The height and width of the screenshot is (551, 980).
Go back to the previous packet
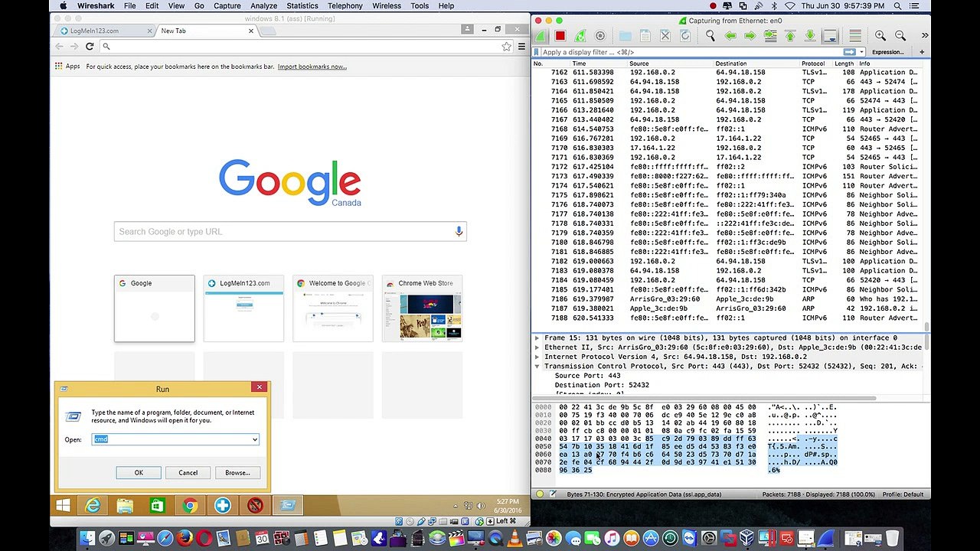point(730,36)
